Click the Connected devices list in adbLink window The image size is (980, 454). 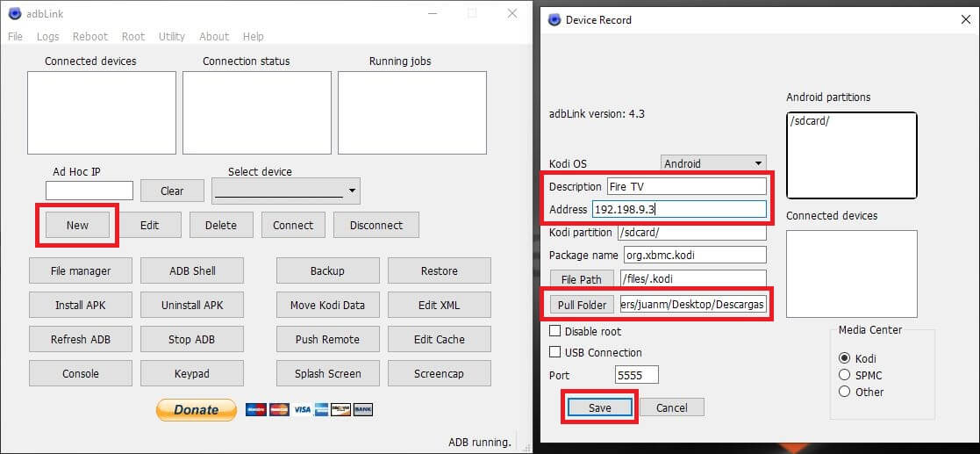pyautogui.click(x=102, y=112)
